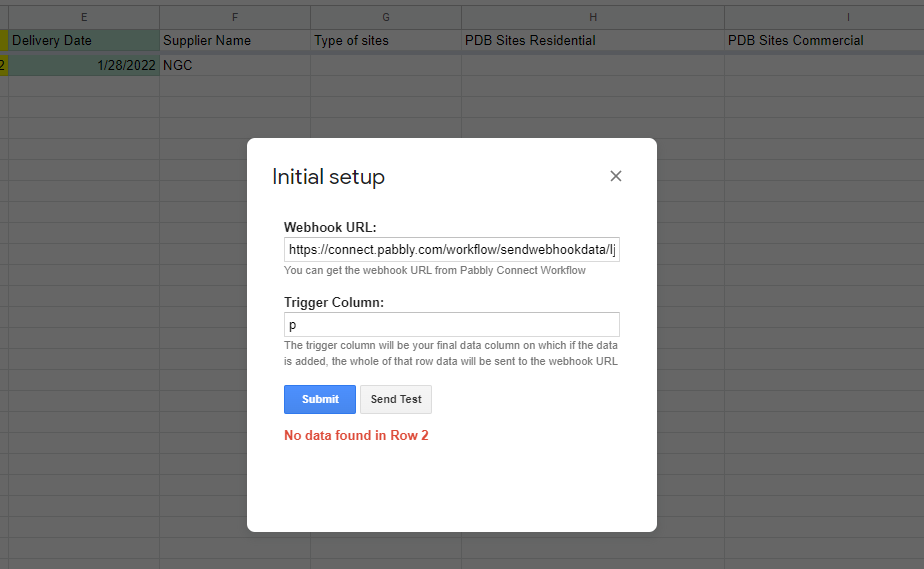Image resolution: width=924 pixels, height=569 pixels.
Task: Select the PDB Sites Commercial cell
Action: pyautogui.click(x=824, y=41)
